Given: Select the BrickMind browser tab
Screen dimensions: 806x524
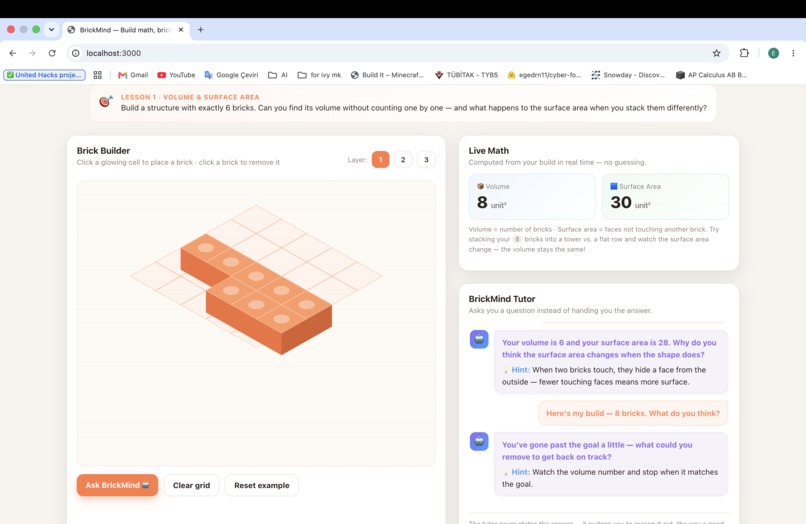Looking at the screenshot, I should (x=126, y=30).
